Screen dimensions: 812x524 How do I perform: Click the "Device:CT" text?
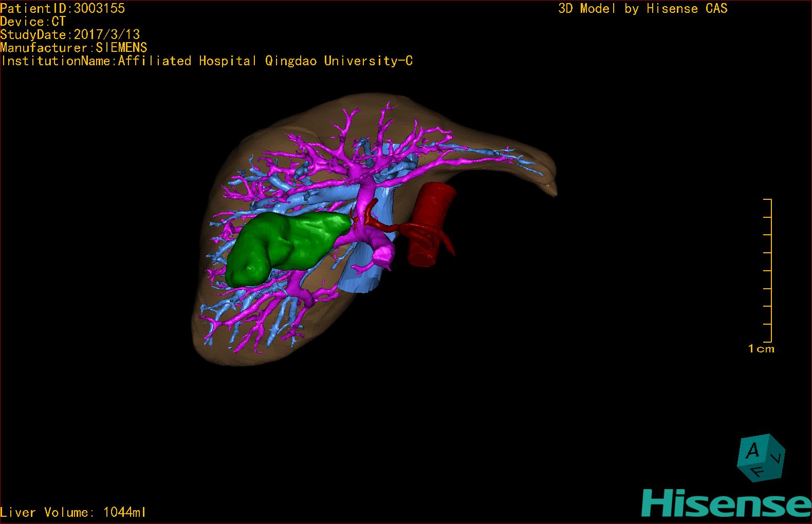33,22
